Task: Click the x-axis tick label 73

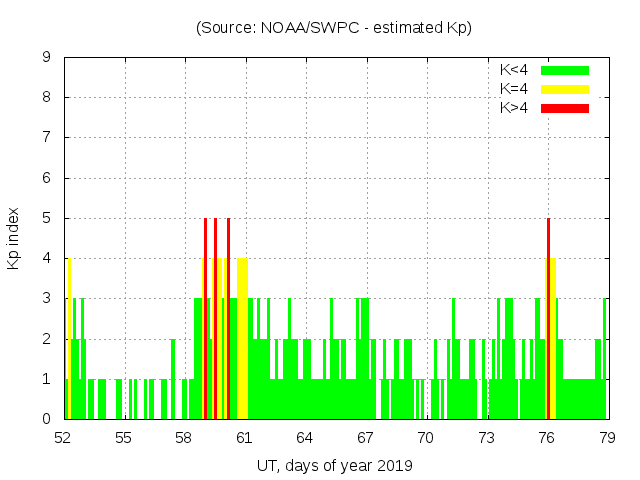Action: pyautogui.click(x=486, y=438)
